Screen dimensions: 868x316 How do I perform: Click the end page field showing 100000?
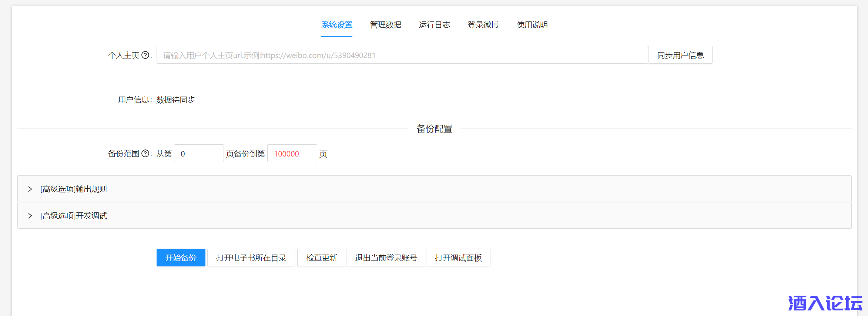click(x=292, y=154)
